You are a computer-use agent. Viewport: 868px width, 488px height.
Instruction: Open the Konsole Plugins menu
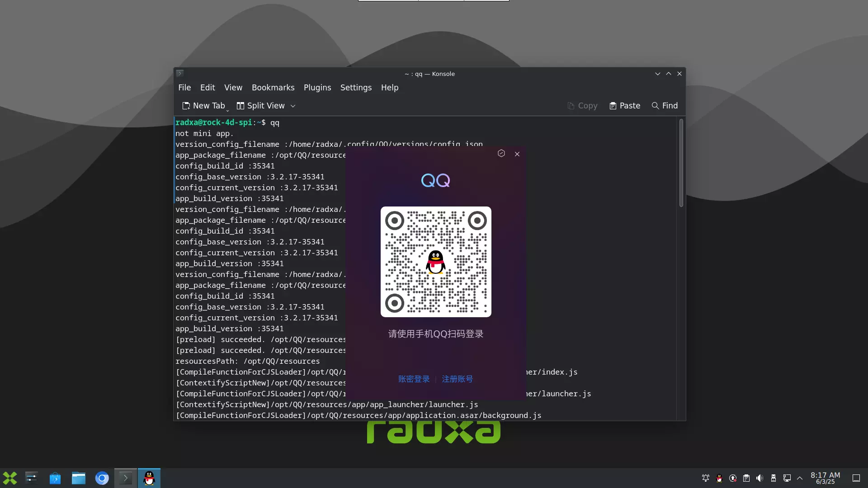click(317, 88)
